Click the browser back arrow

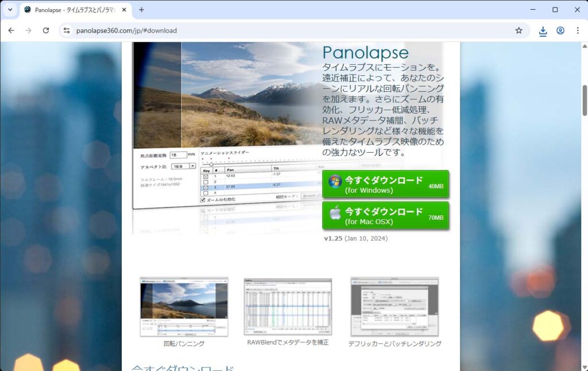point(11,30)
